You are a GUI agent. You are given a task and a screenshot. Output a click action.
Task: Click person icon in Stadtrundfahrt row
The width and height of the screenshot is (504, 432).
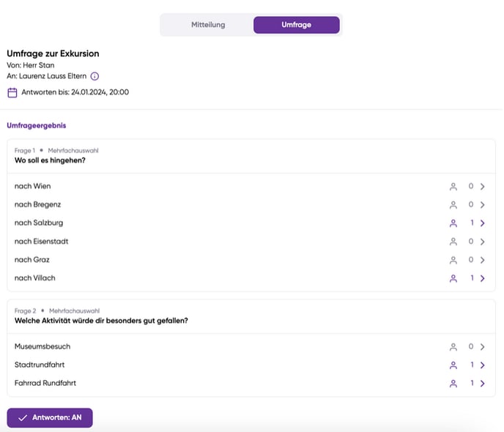(x=453, y=365)
